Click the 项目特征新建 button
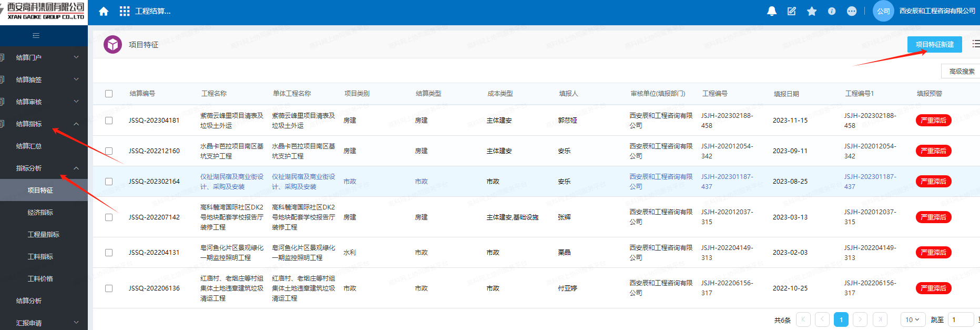This screenshot has width=980, height=330. [934, 44]
